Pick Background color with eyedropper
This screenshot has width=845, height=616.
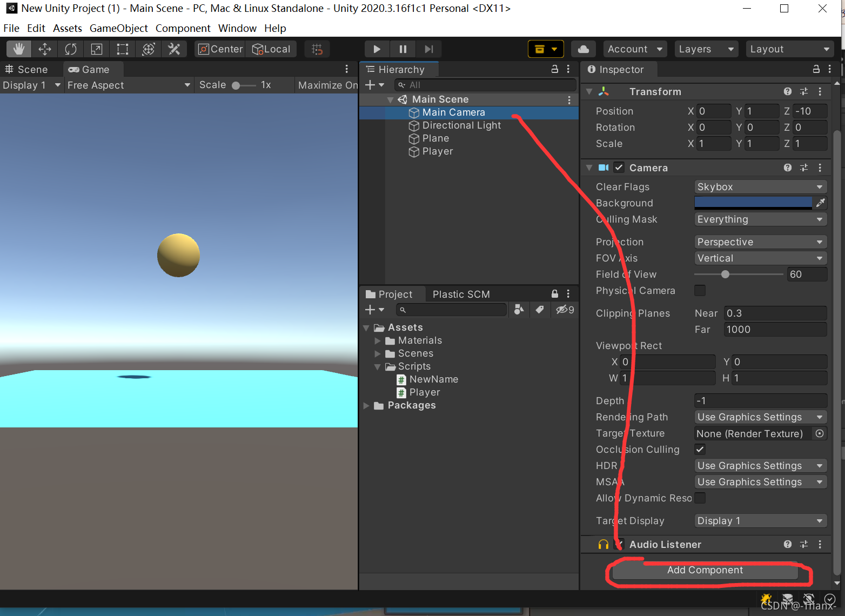[820, 203]
